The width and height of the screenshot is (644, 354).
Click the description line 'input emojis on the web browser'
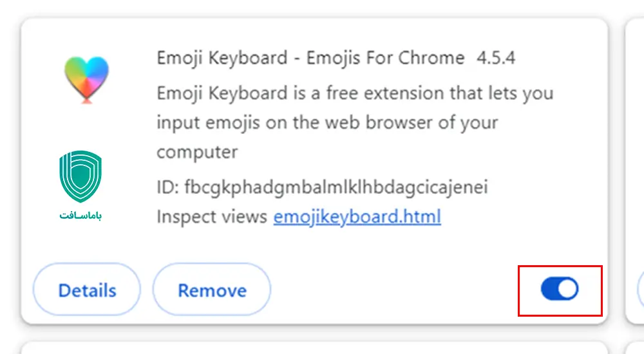(x=327, y=122)
